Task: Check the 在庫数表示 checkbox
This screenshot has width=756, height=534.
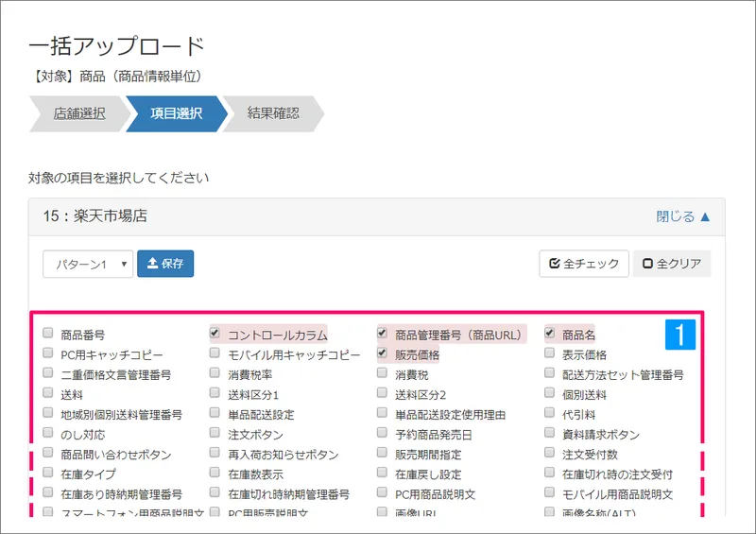Action: 215,472
